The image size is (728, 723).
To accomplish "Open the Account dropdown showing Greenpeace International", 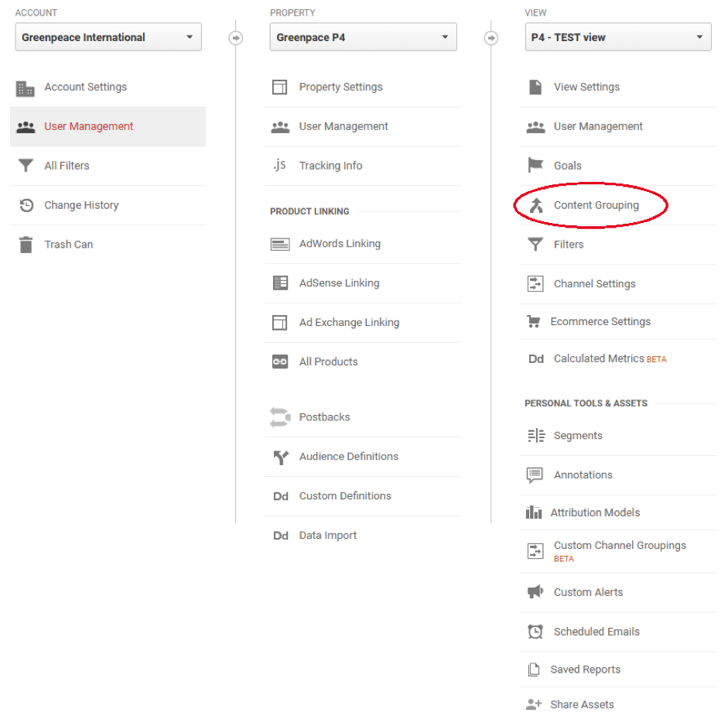I will coord(108,37).
